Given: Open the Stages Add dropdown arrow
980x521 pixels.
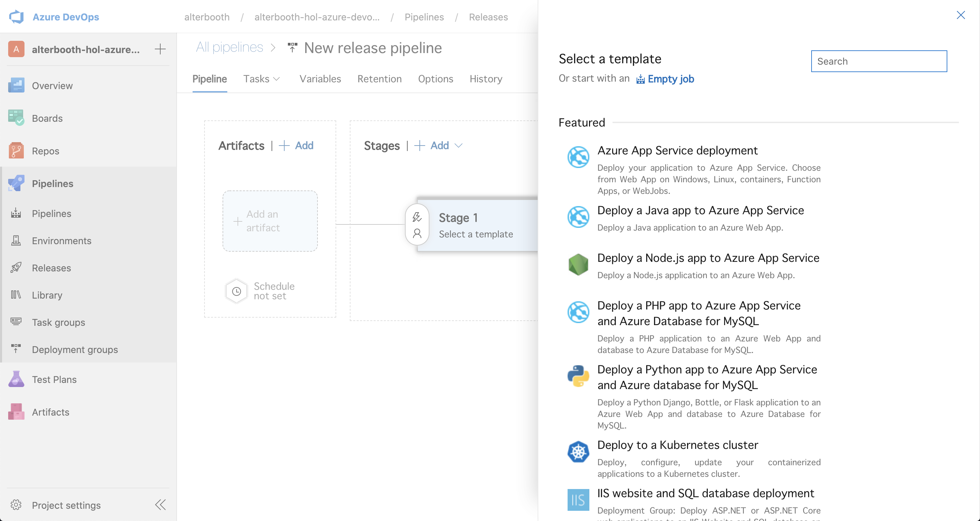Looking at the screenshot, I should tap(459, 146).
